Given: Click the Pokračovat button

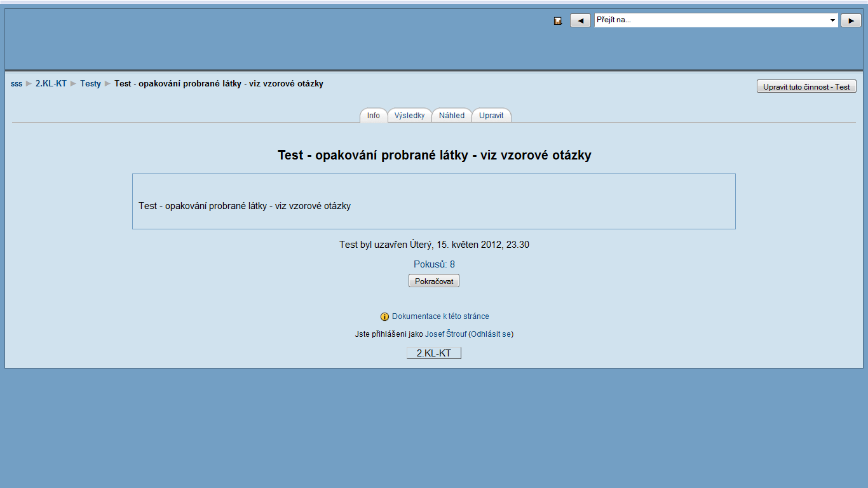Looking at the screenshot, I should coord(434,281).
